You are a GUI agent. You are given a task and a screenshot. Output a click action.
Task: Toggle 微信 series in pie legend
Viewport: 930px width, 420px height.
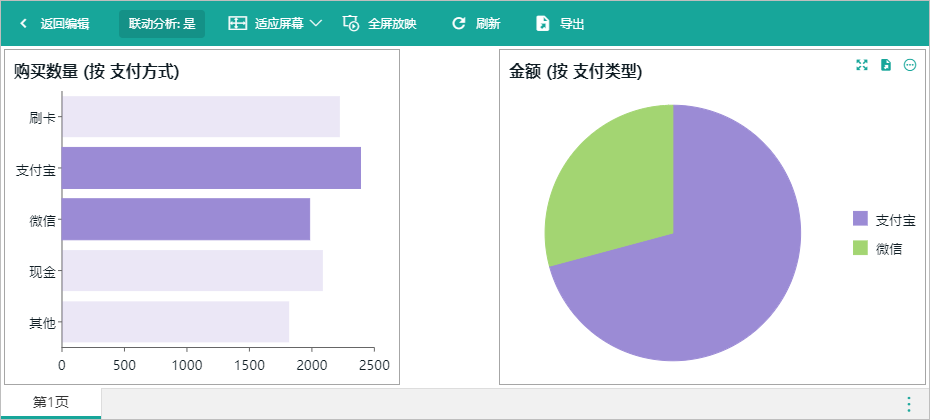pos(877,249)
